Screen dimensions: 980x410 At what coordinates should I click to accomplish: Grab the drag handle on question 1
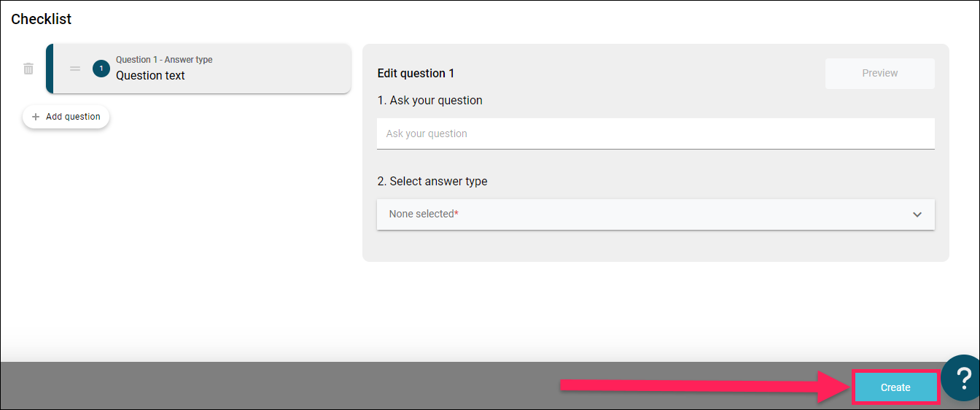tap(75, 69)
